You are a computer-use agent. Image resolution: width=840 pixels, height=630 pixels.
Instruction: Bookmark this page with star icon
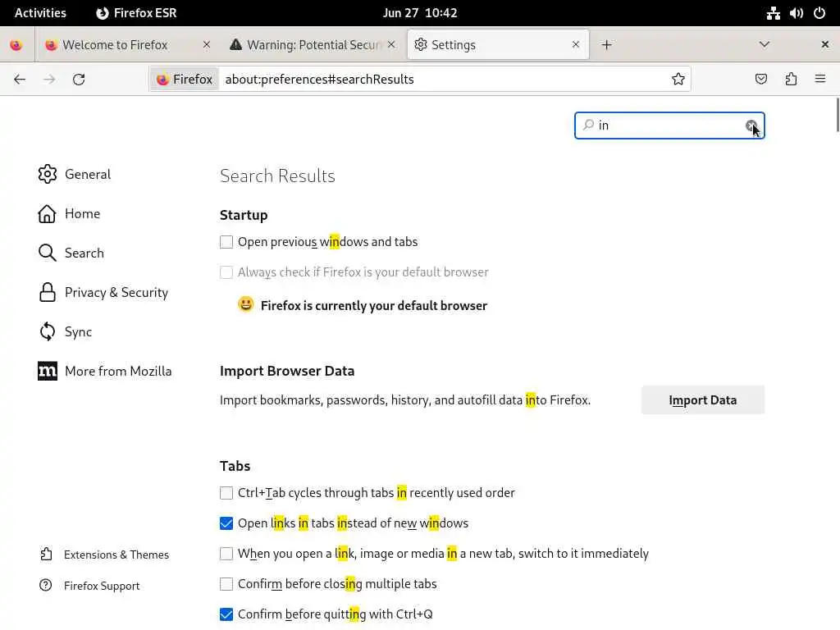click(x=678, y=80)
